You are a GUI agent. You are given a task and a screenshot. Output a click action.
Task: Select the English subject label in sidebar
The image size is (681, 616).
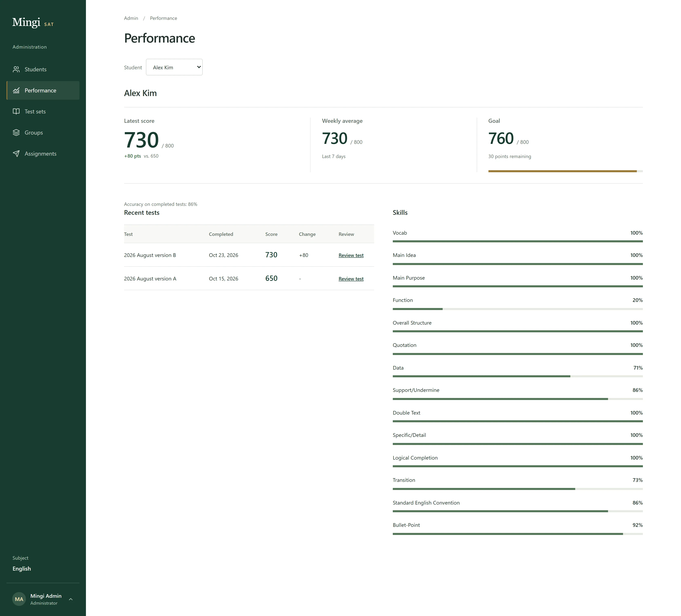click(22, 569)
